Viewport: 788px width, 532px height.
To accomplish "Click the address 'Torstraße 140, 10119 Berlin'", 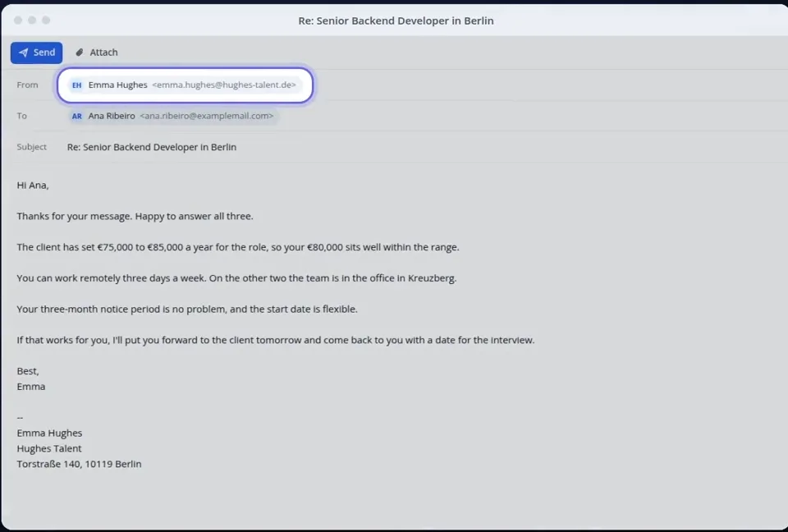I will (x=79, y=464).
